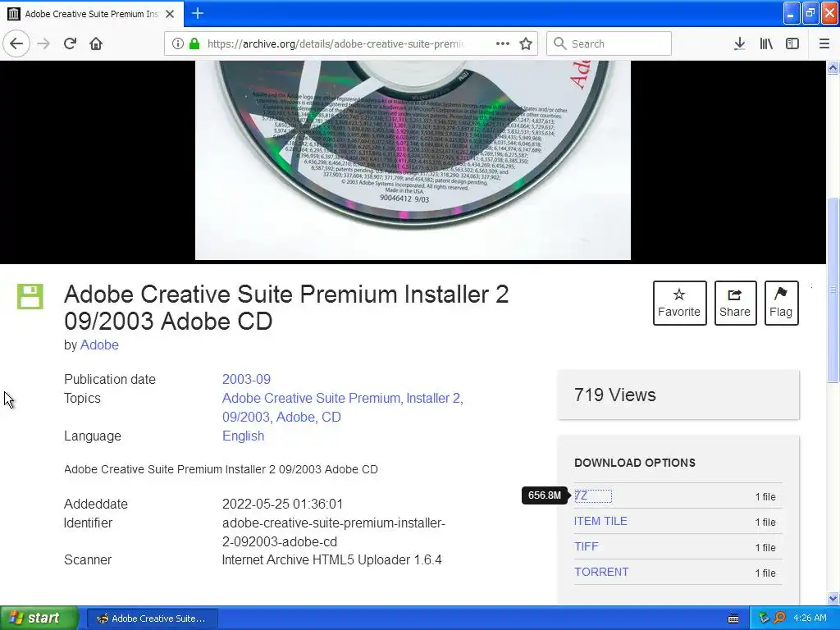Go back to the previous page
This screenshot has height=630, width=840.
coord(16,43)
